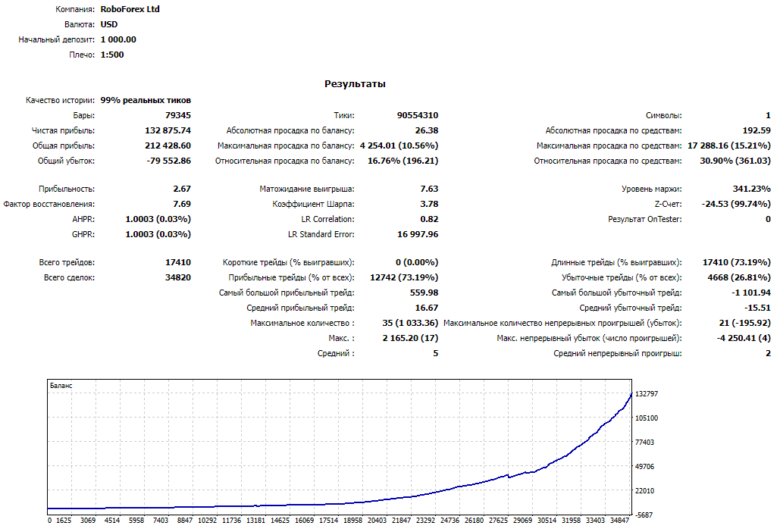Select the company name RoboForex Ltd
The image size is (780, 532).
click(130, 9)
